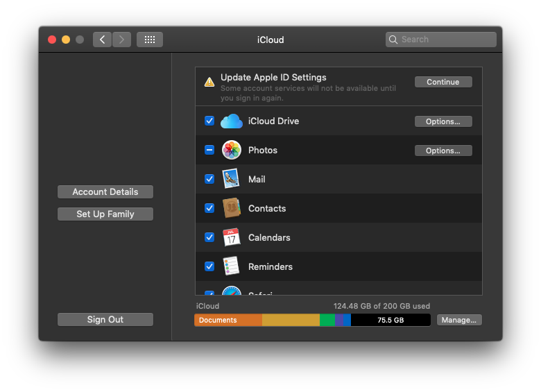Click the Calendars icon showing 17
Image resolution: width=541 pixels, height=392 pixels.
[232, 237]
